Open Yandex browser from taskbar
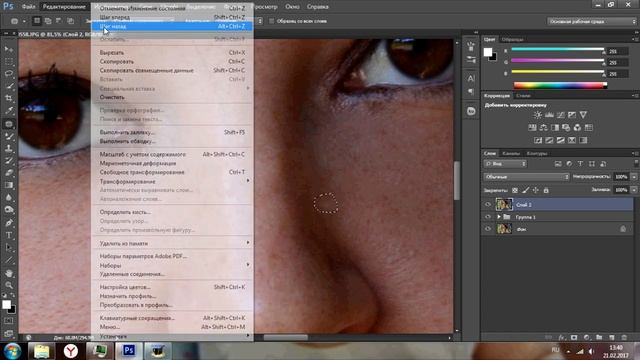This screenshot has width=640, height=360. pos(71,351)
